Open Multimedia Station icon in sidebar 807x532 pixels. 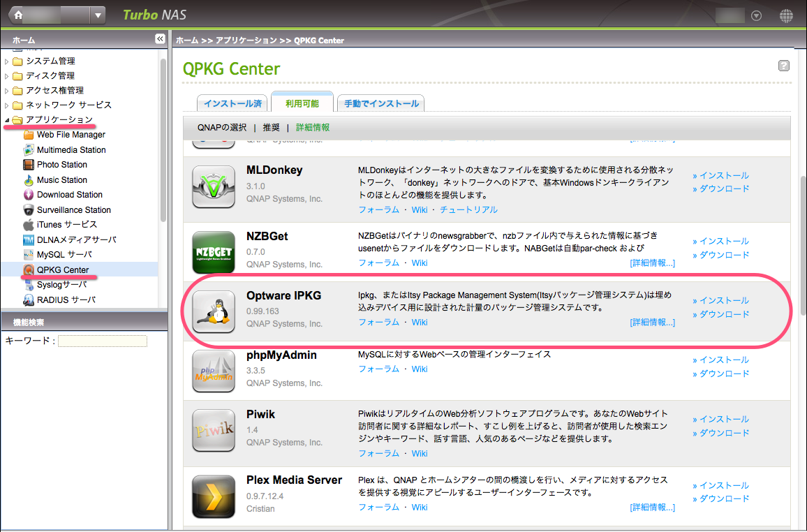tap(29, 149)
